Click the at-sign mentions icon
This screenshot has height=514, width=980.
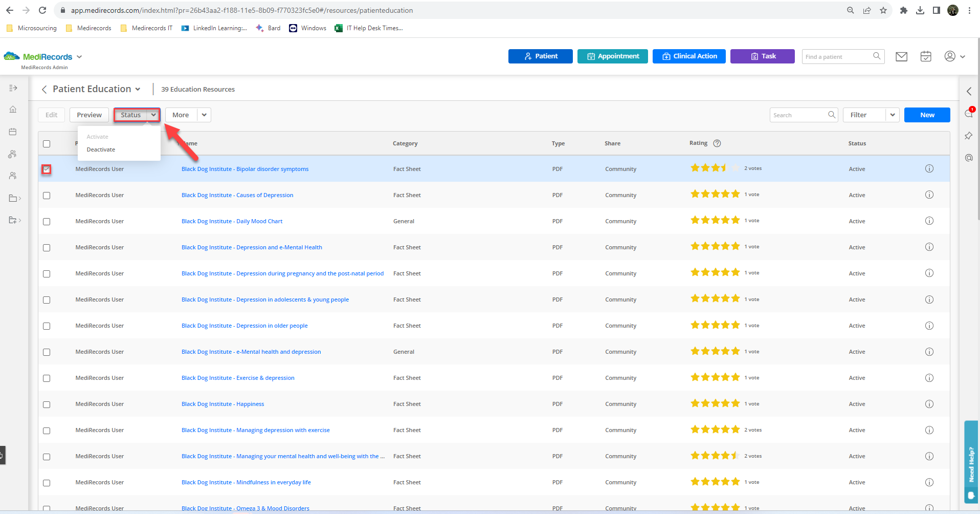968,158
